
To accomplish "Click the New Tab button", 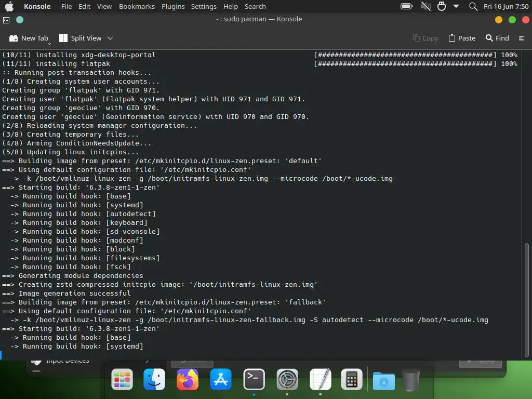I will (28, 38).
